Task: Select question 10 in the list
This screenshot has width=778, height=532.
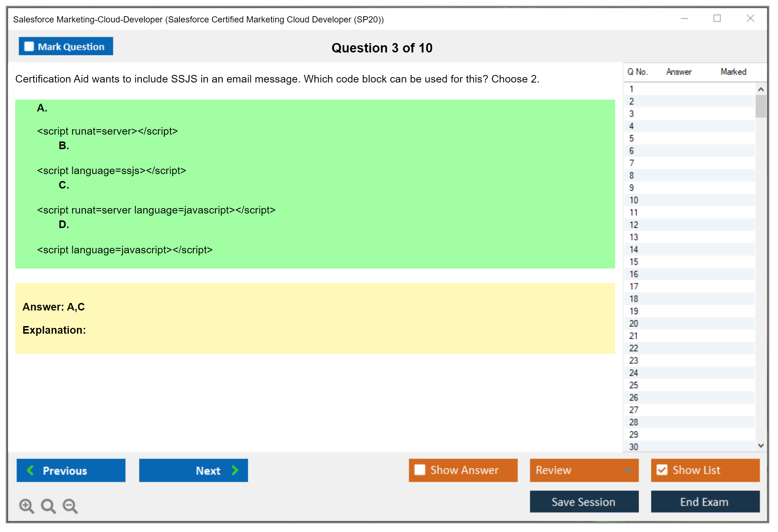Action: tap(634, 200)
